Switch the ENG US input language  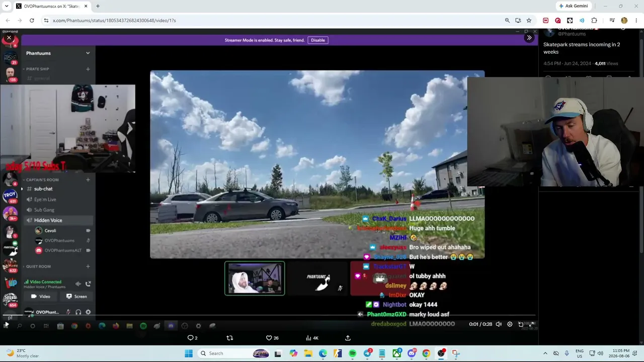coord(580,353)
